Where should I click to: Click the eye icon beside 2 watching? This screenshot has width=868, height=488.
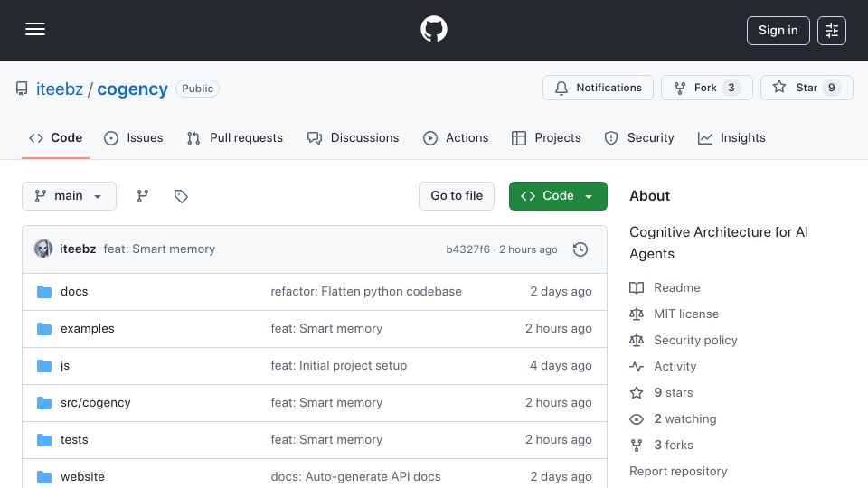point(637,419)
